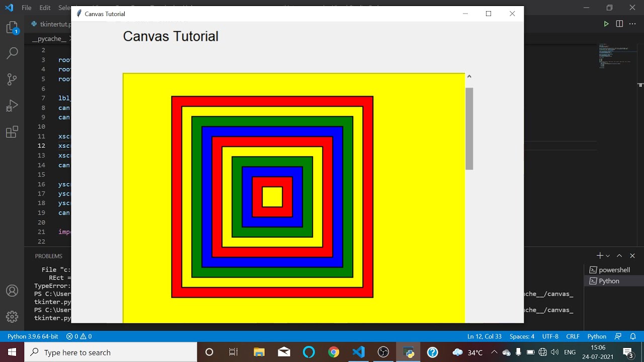
Task: Maximize the Canvas Tutorial window
Action: tap(488, 14)
